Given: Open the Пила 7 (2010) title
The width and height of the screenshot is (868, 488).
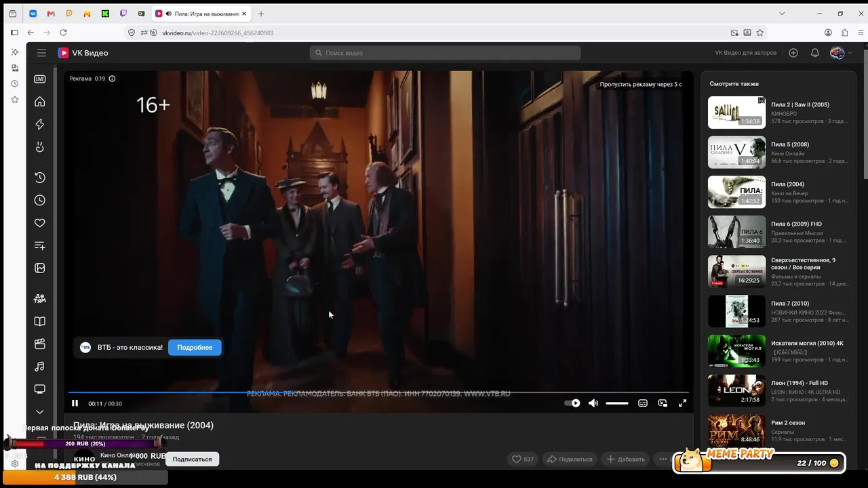Looking at the screenshot, I should 790,304.
